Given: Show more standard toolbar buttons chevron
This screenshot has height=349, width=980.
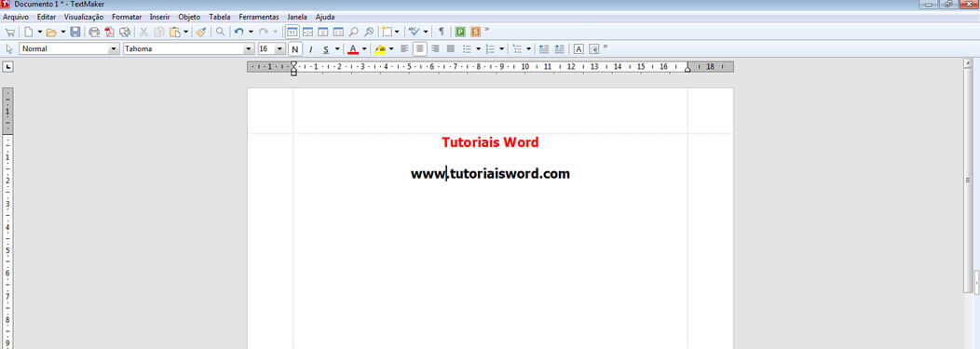Looking at the screenshot, I should click(x=487, y=30).
